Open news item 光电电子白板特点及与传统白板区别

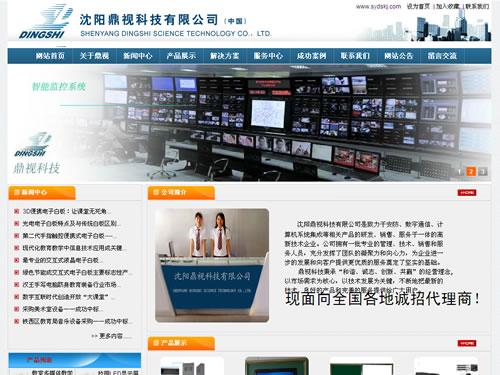tap(71, 223)
